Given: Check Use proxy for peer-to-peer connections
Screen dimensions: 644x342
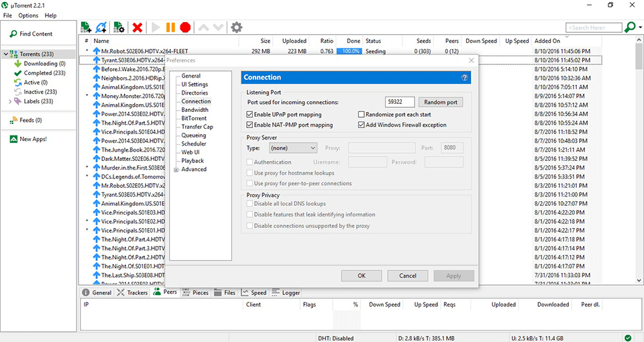Looking at the screenshot, I should pyautogui.click(x=250, y=184).
